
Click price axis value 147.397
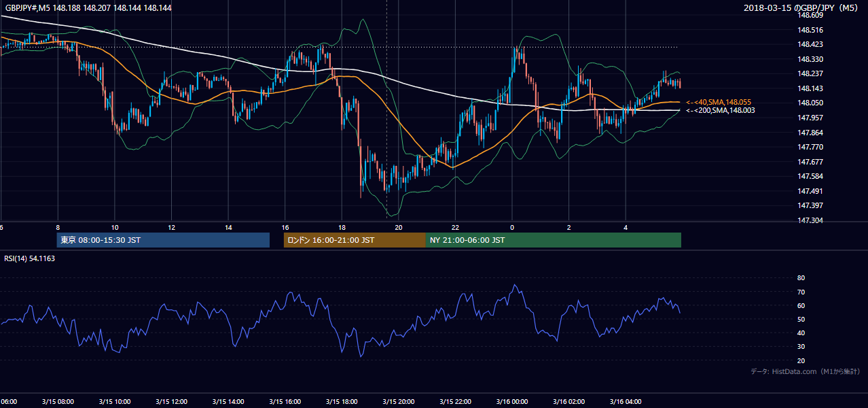810,205
